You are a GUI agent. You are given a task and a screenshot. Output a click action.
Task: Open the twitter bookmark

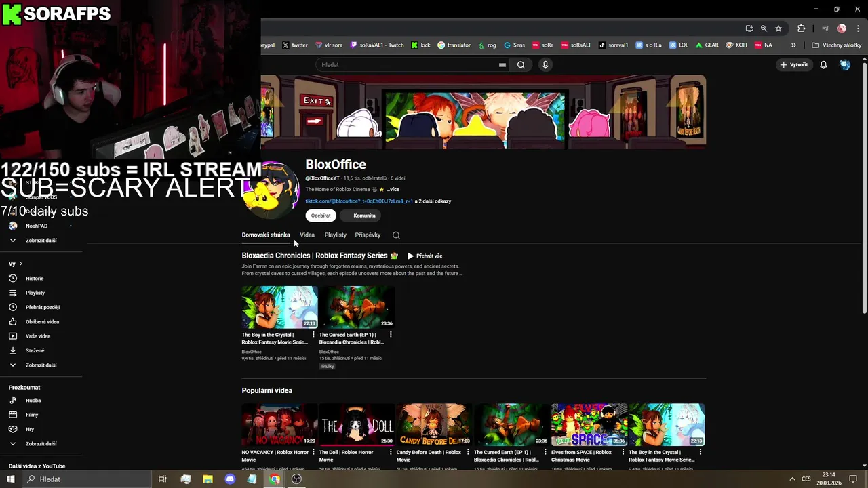[x=295, y=45]
